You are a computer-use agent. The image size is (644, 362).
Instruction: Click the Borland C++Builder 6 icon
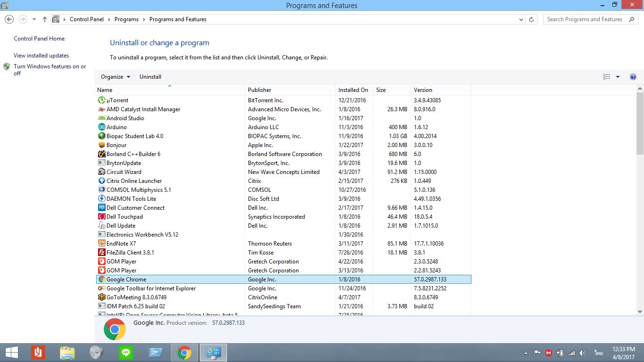point(101,154)
